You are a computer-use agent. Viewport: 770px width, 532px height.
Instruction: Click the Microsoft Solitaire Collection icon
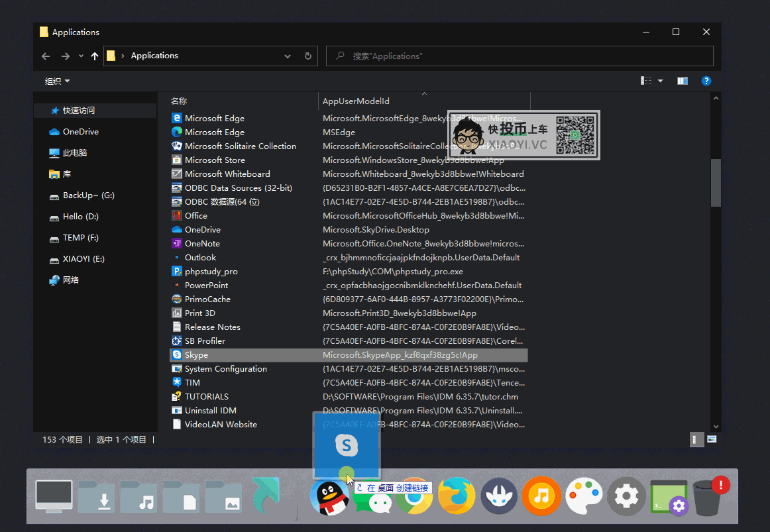[x=177, y=146]
